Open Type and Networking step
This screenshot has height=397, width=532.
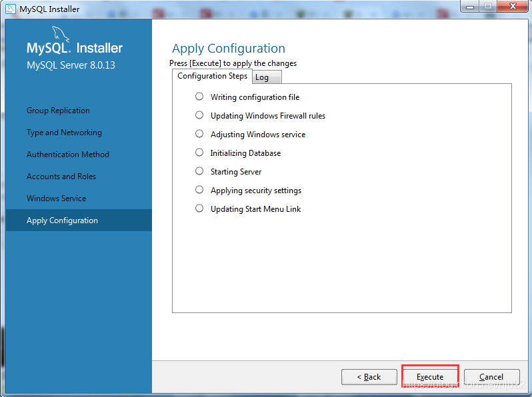(x=64, y=133)
